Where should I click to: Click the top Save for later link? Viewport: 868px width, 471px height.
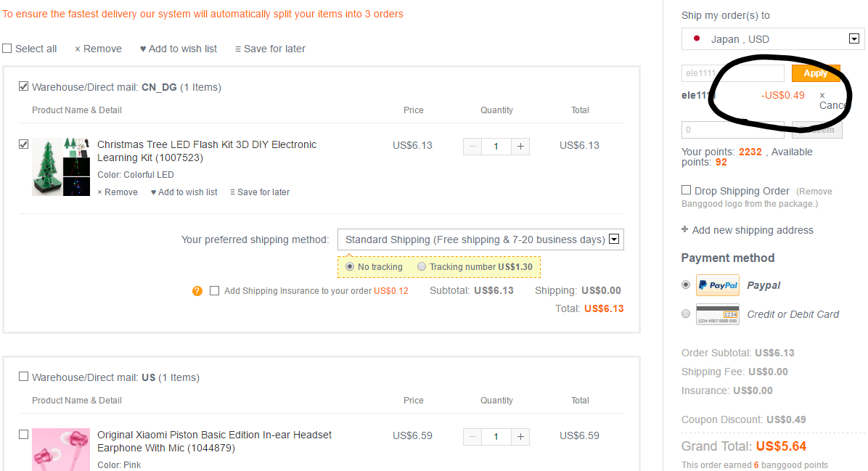(270, 49)
